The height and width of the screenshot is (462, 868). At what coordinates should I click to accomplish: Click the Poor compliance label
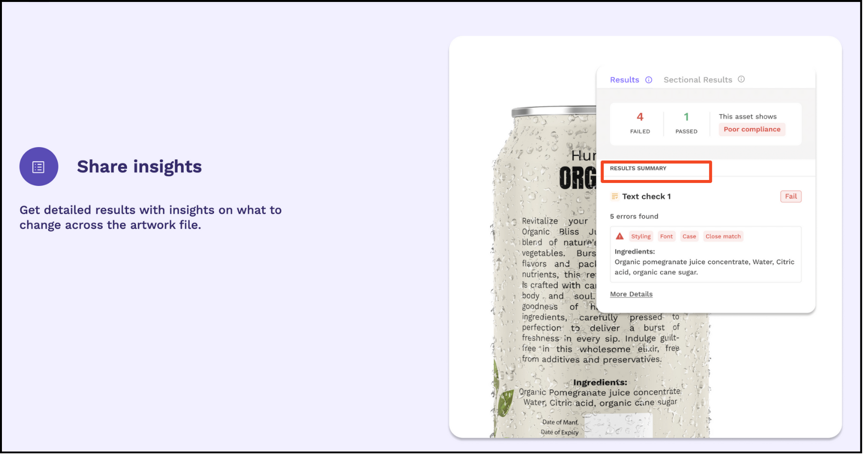click(752, 129)
